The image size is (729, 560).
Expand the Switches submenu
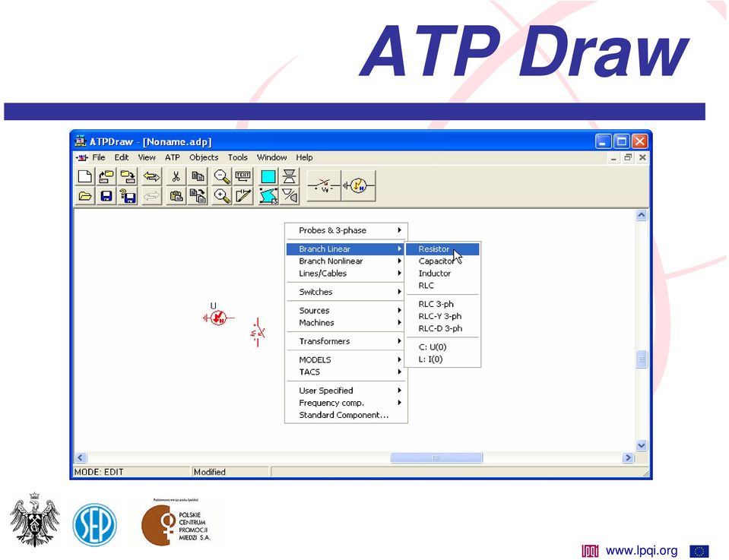coord(347,292)
